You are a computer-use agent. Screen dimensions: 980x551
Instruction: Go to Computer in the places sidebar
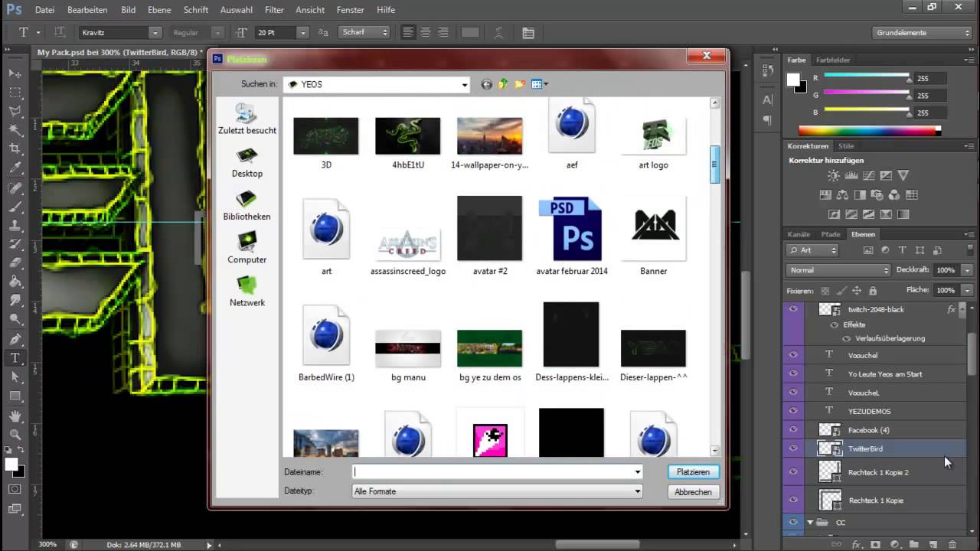(247, 249)
